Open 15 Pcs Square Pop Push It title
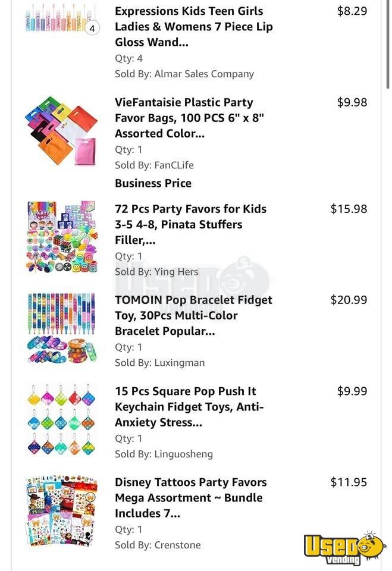392x571 pixels. click(x=189, y=406)
